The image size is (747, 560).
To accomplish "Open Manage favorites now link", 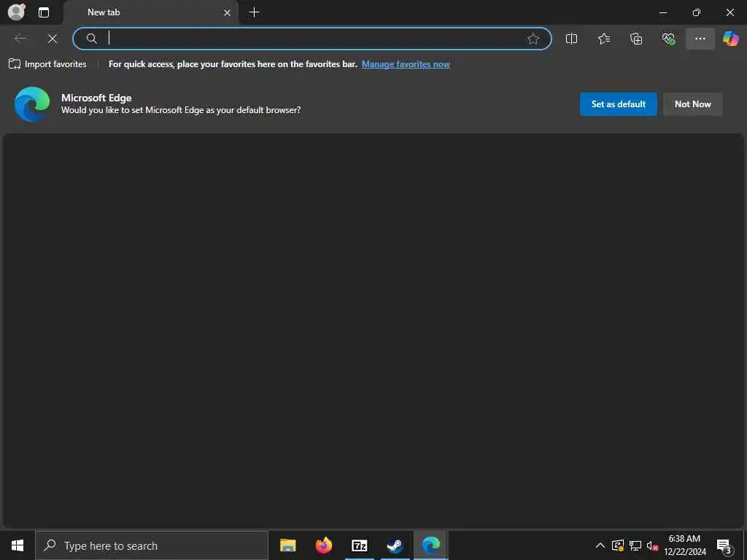I will click(406, 64).
